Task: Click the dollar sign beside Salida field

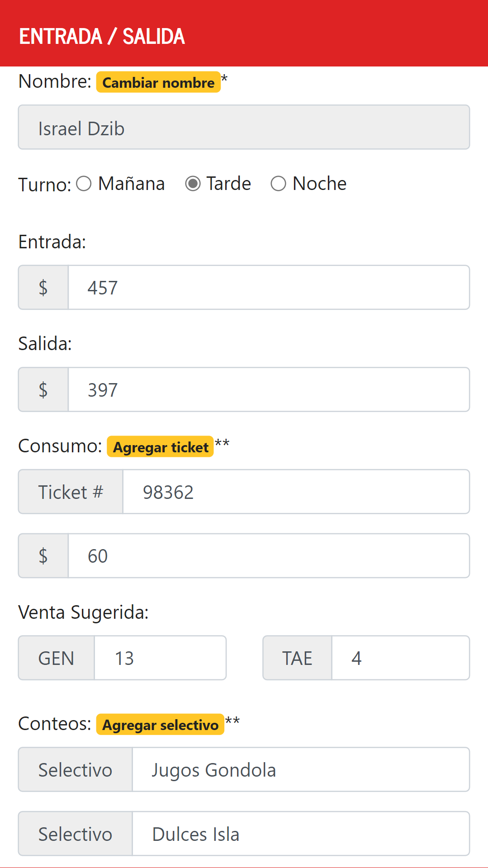Action: [x=43, y=390]
